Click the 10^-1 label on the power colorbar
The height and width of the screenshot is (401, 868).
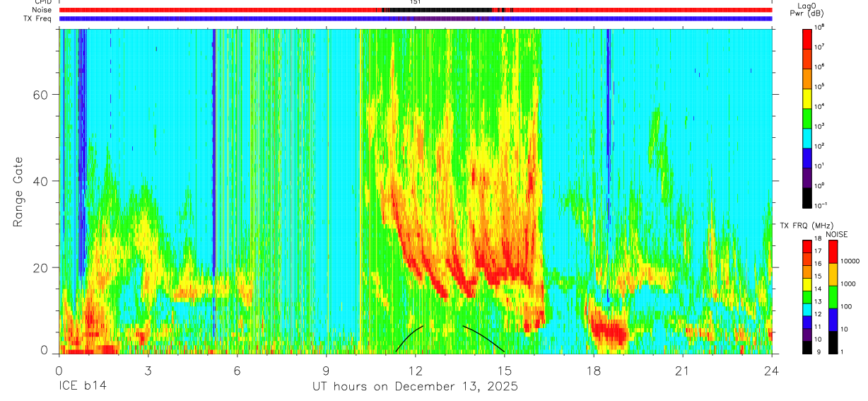pyautogui.click(x=820, y=204)
